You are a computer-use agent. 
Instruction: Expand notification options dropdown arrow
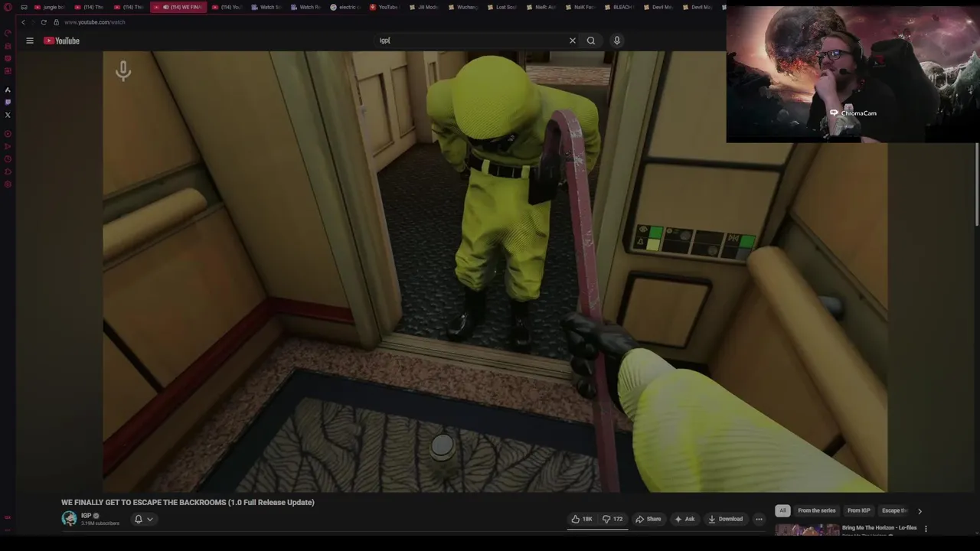coord(150,519)
